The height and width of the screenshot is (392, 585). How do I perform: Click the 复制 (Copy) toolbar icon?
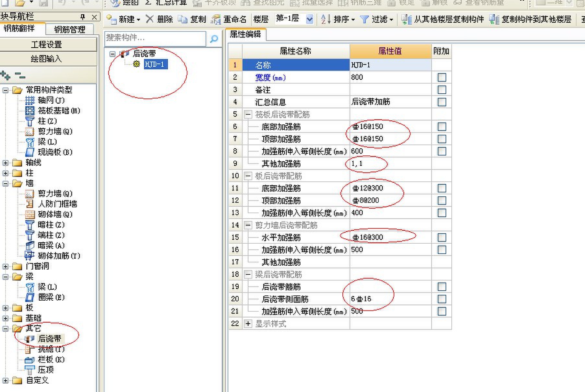tap(183, 19)
